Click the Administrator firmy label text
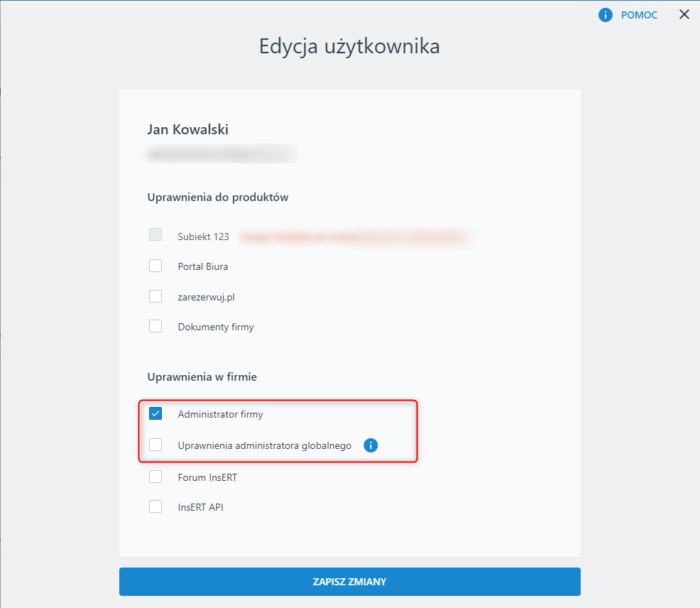 220,414
